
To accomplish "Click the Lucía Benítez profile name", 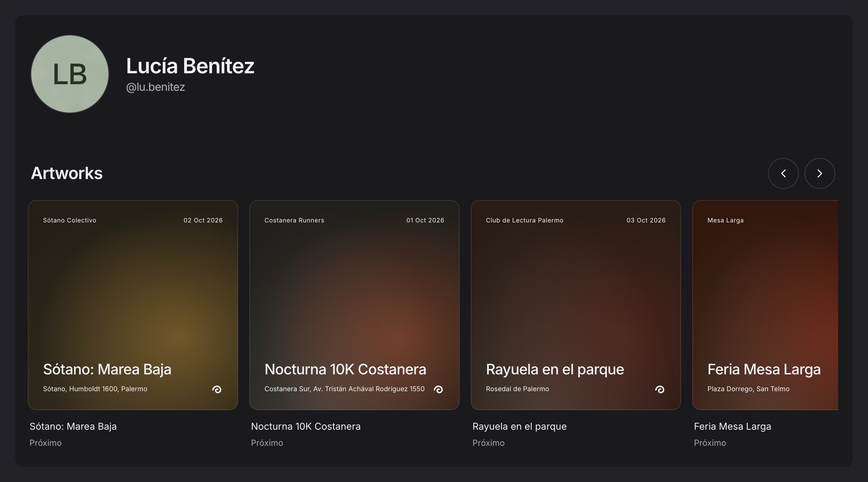I will [x=190, y=66].
